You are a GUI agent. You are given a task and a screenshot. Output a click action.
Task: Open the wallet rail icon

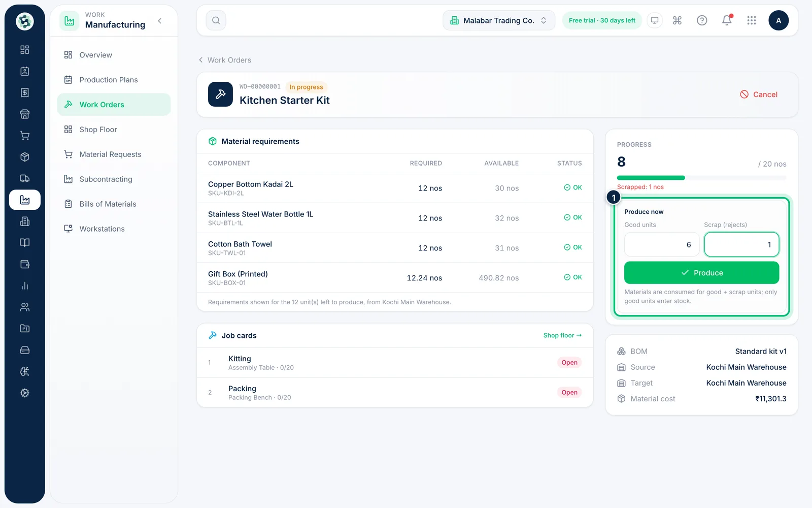coord(25,264)
